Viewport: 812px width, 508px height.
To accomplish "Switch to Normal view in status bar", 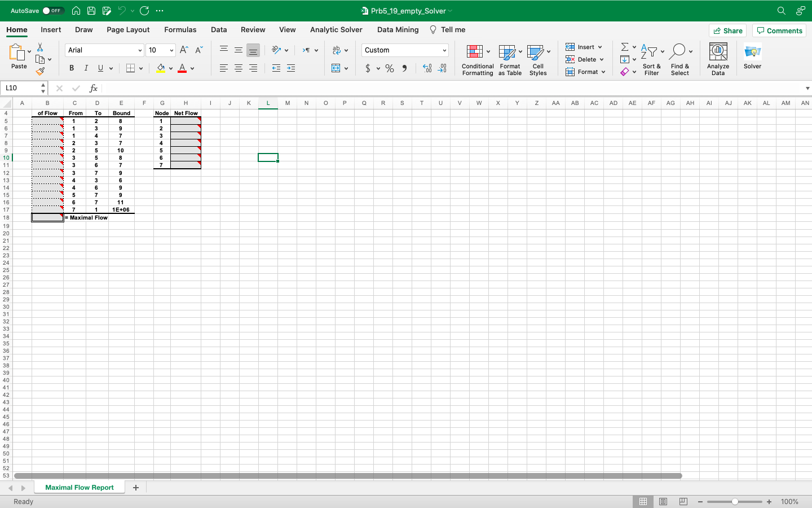I will 643,501.
